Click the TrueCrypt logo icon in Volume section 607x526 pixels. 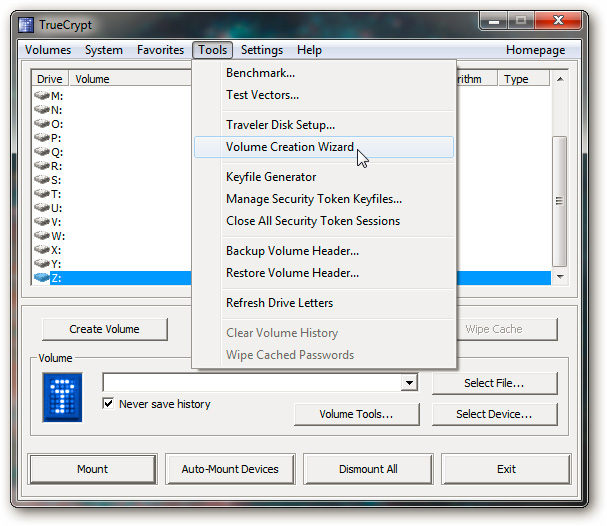coord(62,396)
